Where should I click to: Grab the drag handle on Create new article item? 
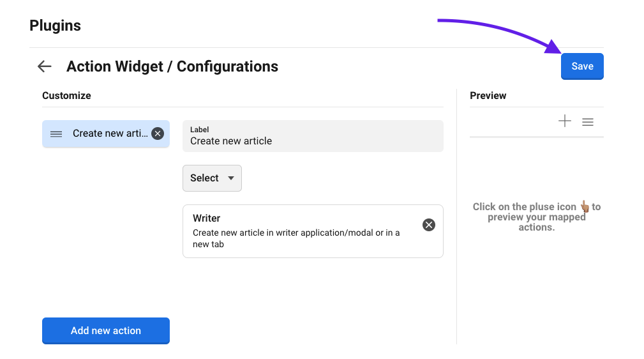click(x=56, y=134)
